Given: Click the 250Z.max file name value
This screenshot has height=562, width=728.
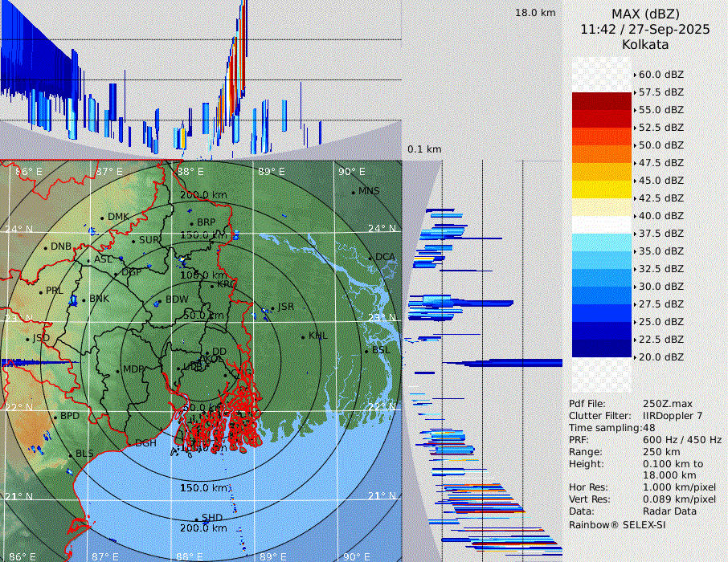Looking at the screenshot, I should click(666, 404).
